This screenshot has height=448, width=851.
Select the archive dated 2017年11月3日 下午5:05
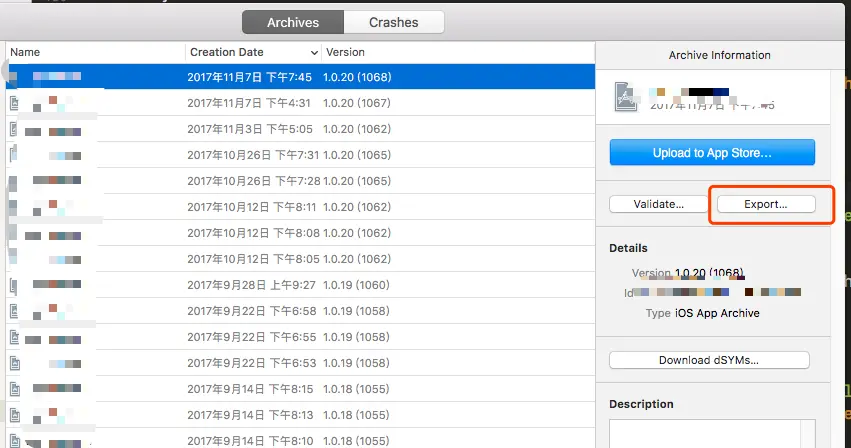[x=300, y=129]
